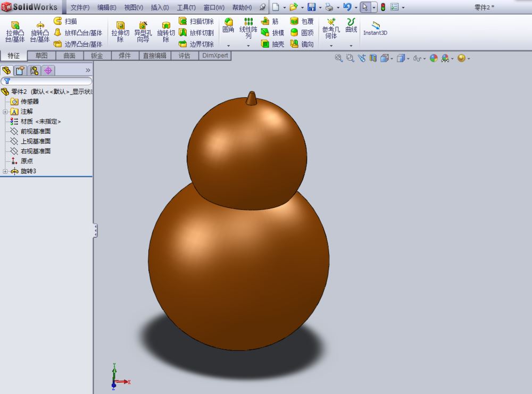
Task: Open the edit appearance color ball
Action: coord(434,58)
